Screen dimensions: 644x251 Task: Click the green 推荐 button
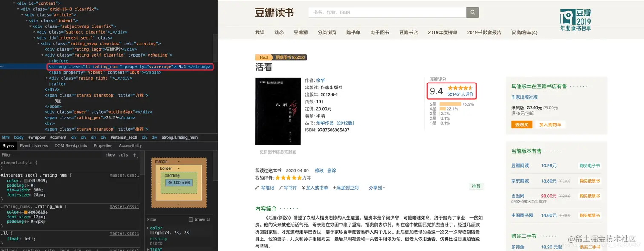tap(476, 186)
